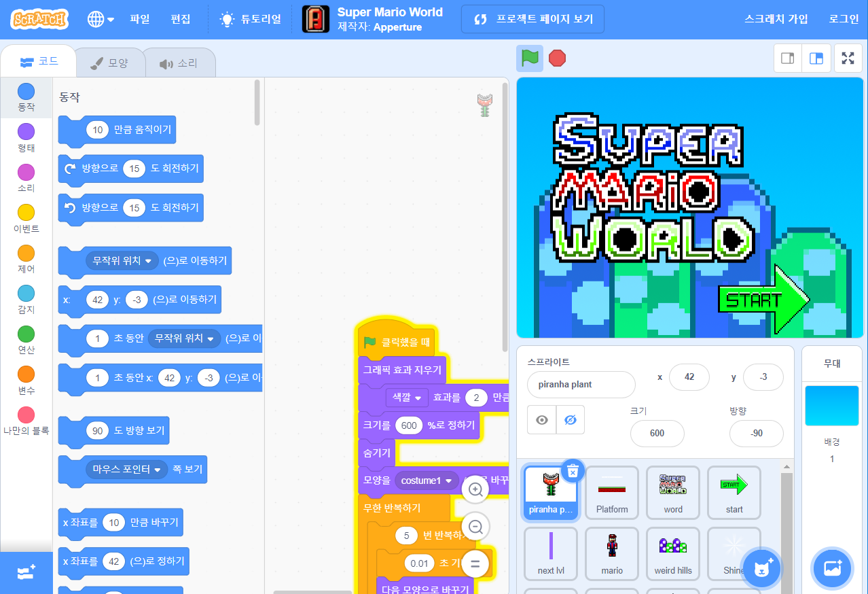The image size is (868, 594).
Task: Switch to large stage layout
Action: [816, 58]
